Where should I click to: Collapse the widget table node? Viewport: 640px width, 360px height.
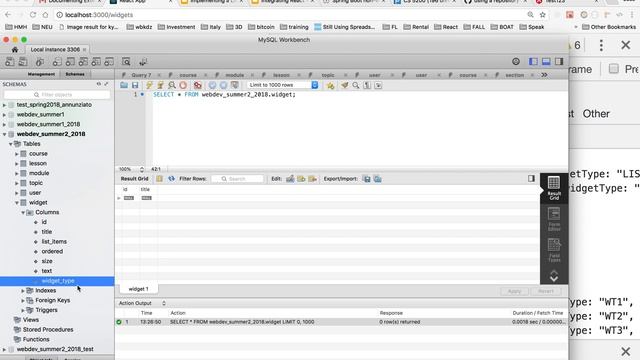(17, 203)
